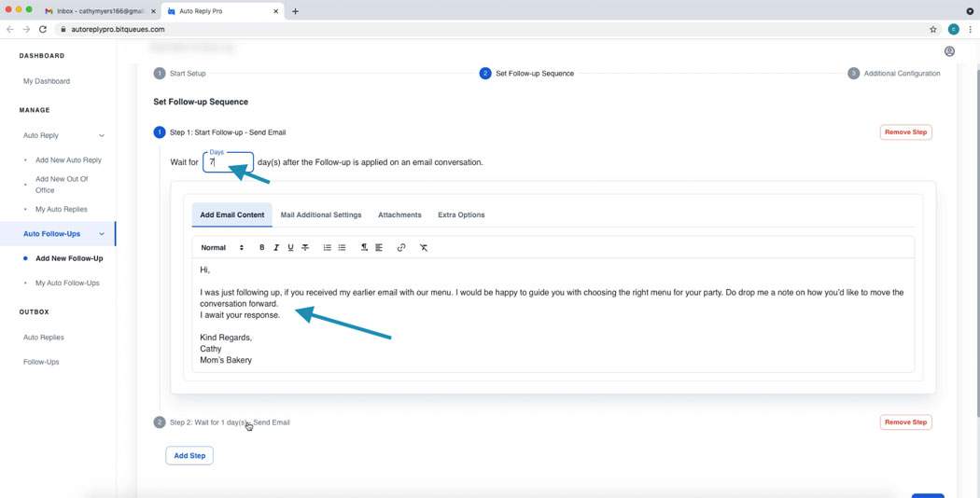Open My Dashboard in sidebar
This screenshot has width=980, height=498.
pyautogui.click(x=47, y=81)
